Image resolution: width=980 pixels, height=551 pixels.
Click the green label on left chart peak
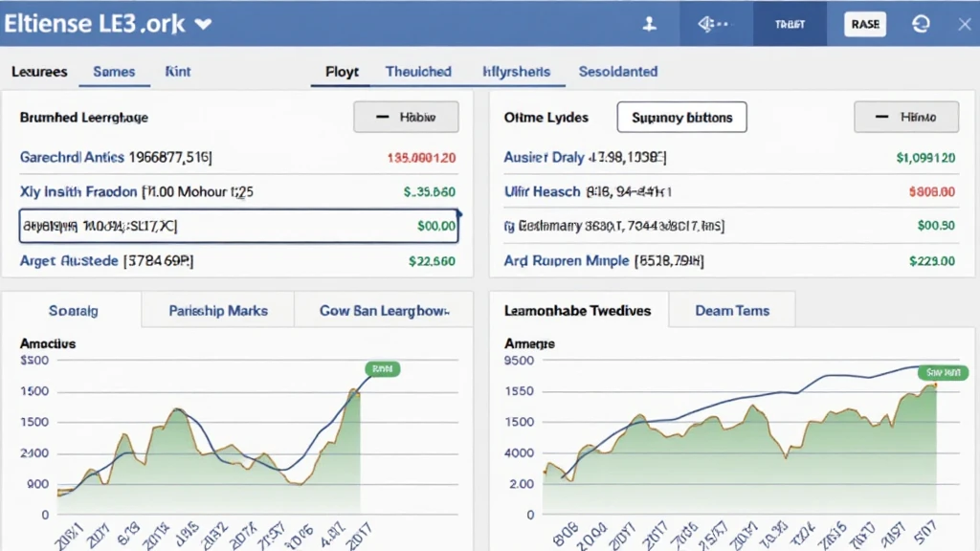pyautogui.click(x=382, y=368)
